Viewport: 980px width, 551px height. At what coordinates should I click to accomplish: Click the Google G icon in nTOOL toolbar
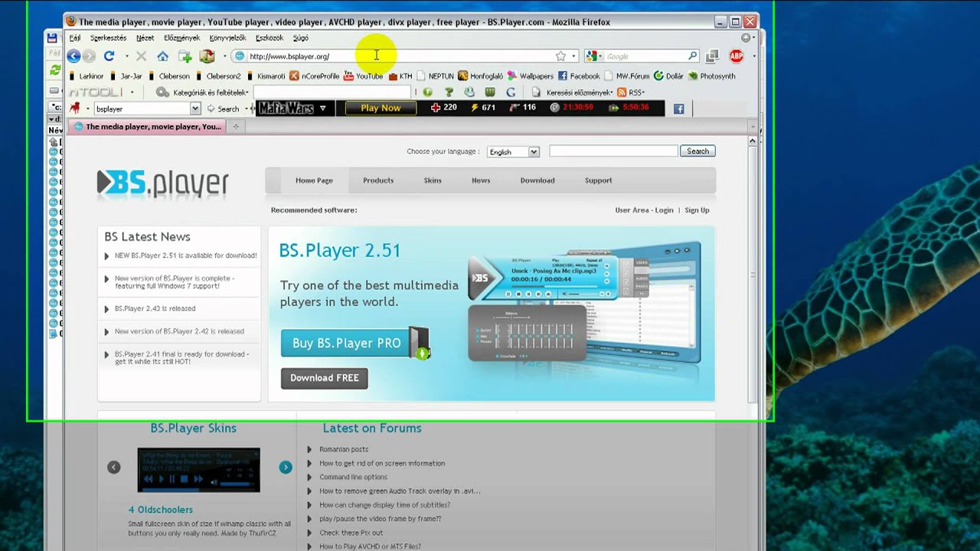point(511,92)
